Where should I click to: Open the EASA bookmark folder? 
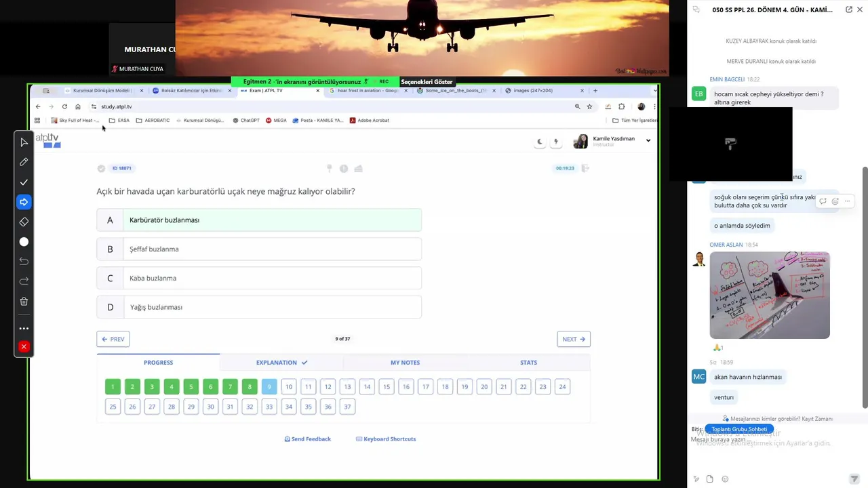[x=119, y=120]
